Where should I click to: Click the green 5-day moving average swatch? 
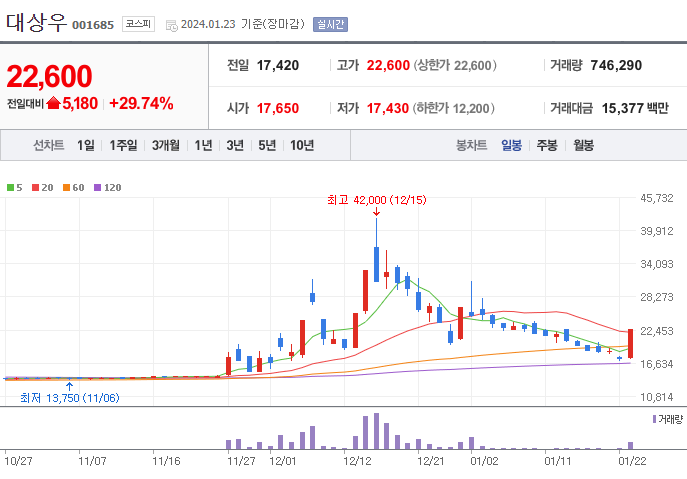point(11,188)
